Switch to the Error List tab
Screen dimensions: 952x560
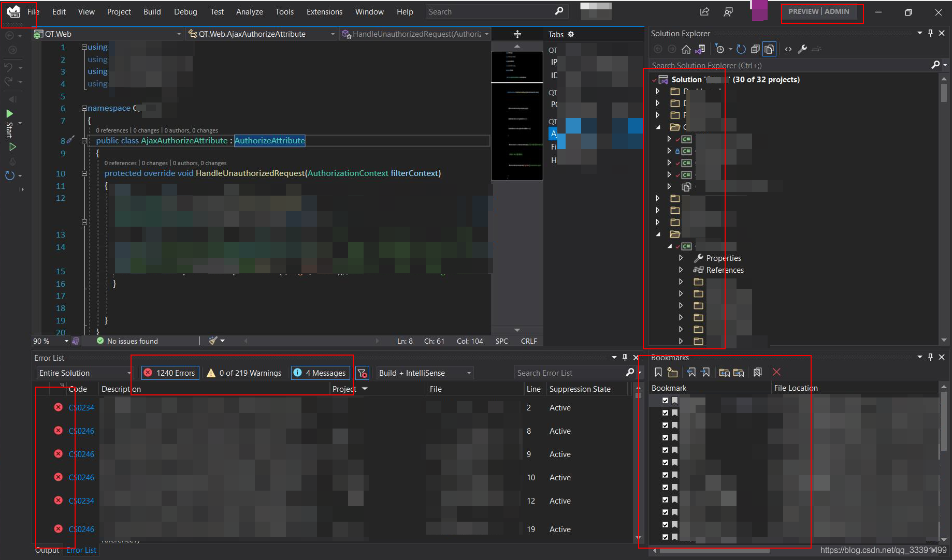pos(81,550)
